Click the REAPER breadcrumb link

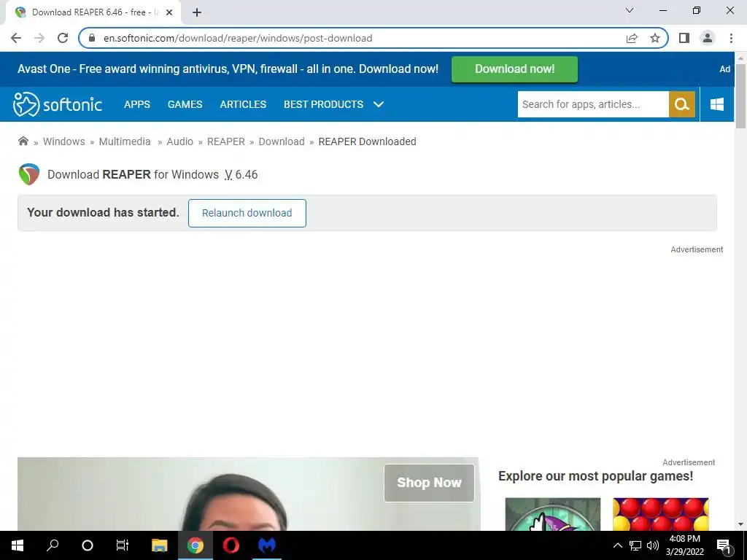pyautogui.click(x=226, y=141)
